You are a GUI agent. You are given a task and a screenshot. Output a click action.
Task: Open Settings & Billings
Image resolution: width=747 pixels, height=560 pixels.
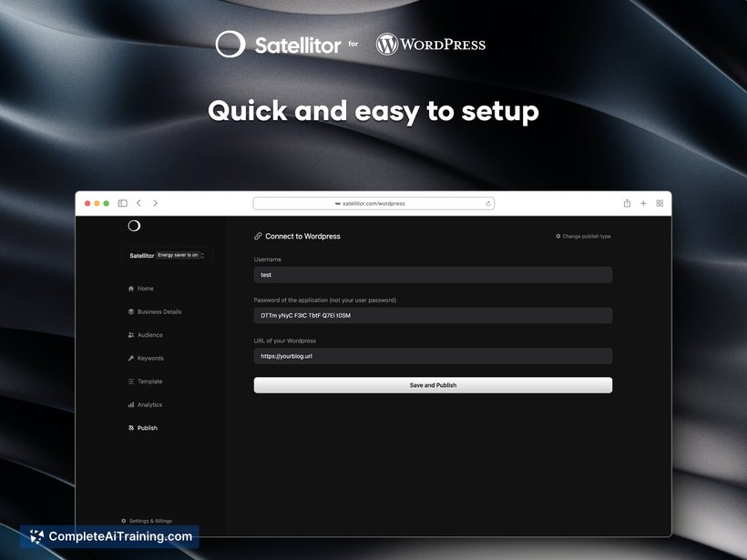pos(147,521)
